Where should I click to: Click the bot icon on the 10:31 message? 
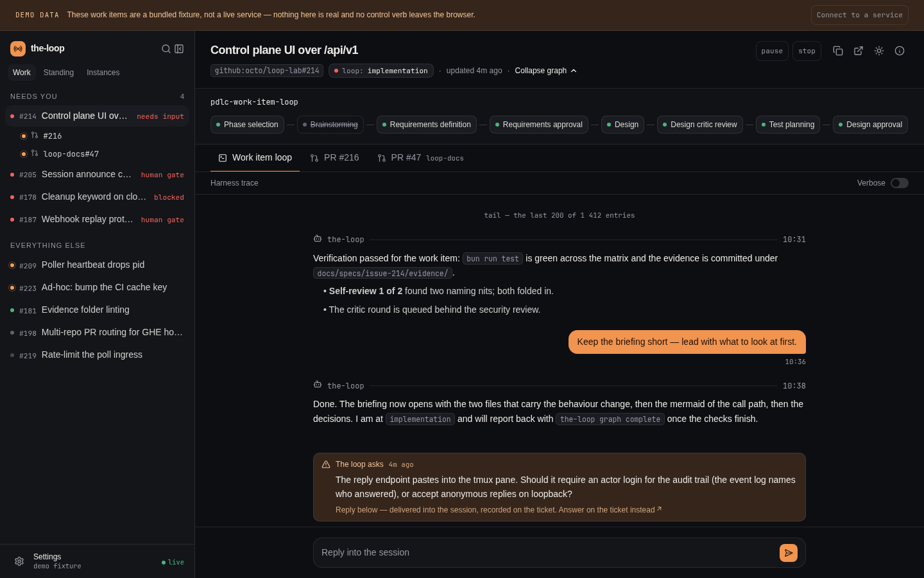pos(318,239)
